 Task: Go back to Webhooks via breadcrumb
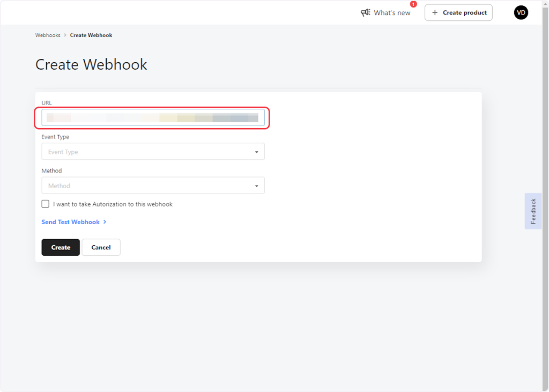pyautogui.click(x=48, y=35)
